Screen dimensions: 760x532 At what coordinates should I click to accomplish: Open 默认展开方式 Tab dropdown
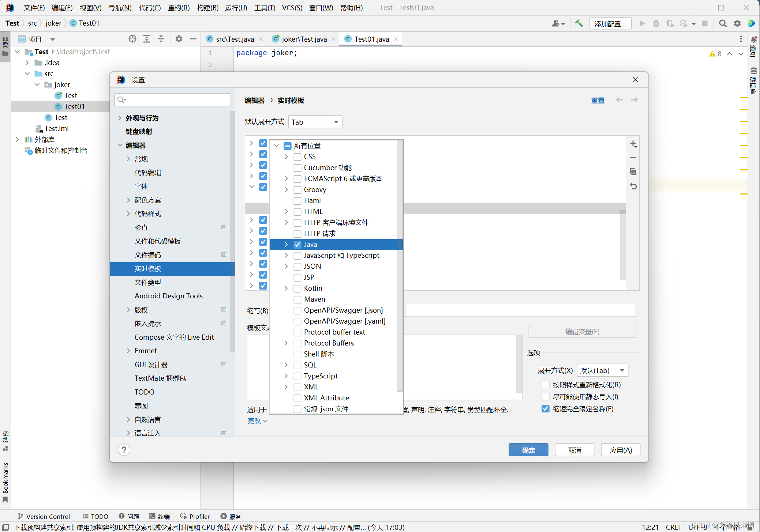pyautogui.click(x=315, y=122)
